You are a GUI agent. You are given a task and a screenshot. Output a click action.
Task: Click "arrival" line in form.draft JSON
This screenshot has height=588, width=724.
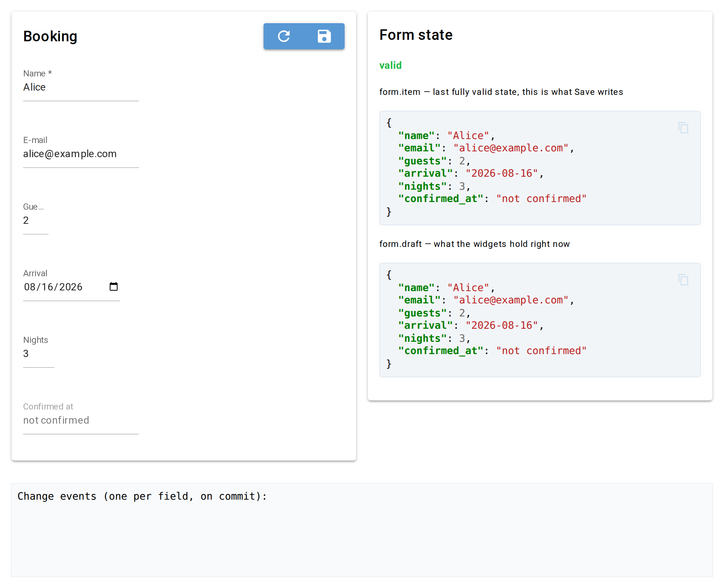click(471, 325)
